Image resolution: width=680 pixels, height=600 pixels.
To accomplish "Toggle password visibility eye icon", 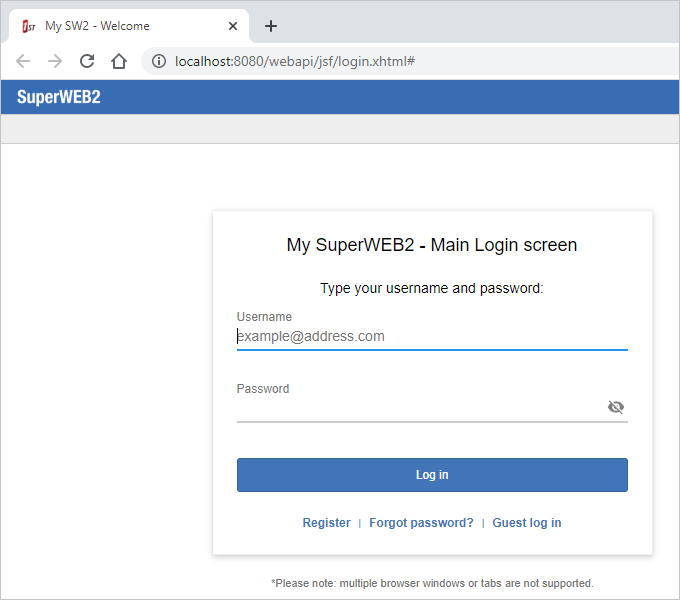I will click(x=615, y=407).
